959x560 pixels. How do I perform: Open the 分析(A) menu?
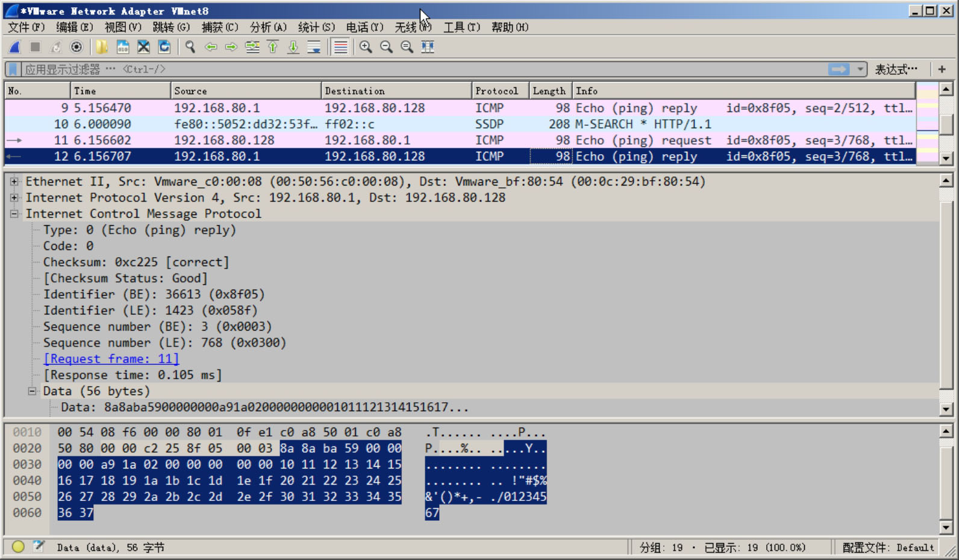pos(268,27)
